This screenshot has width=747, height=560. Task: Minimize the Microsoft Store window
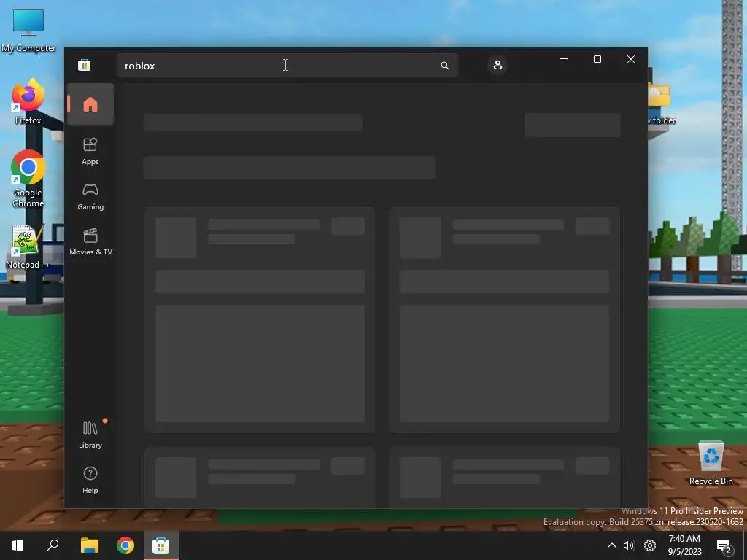[x=564, y=59]
